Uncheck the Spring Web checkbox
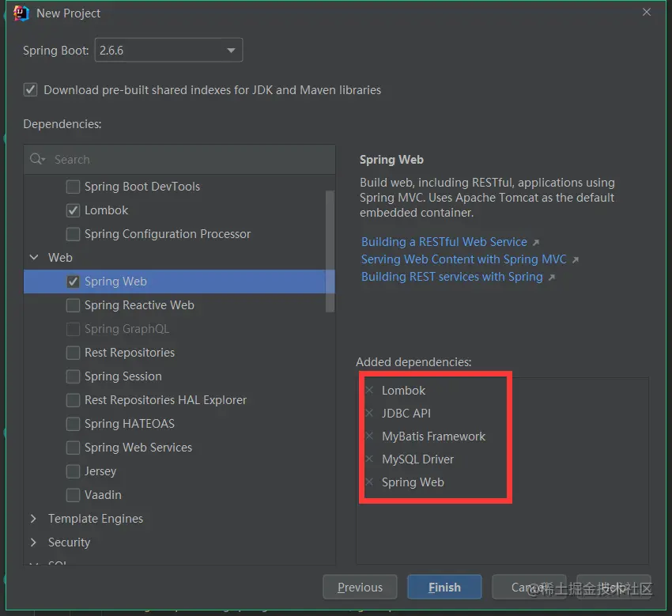 tap(73, 282)
